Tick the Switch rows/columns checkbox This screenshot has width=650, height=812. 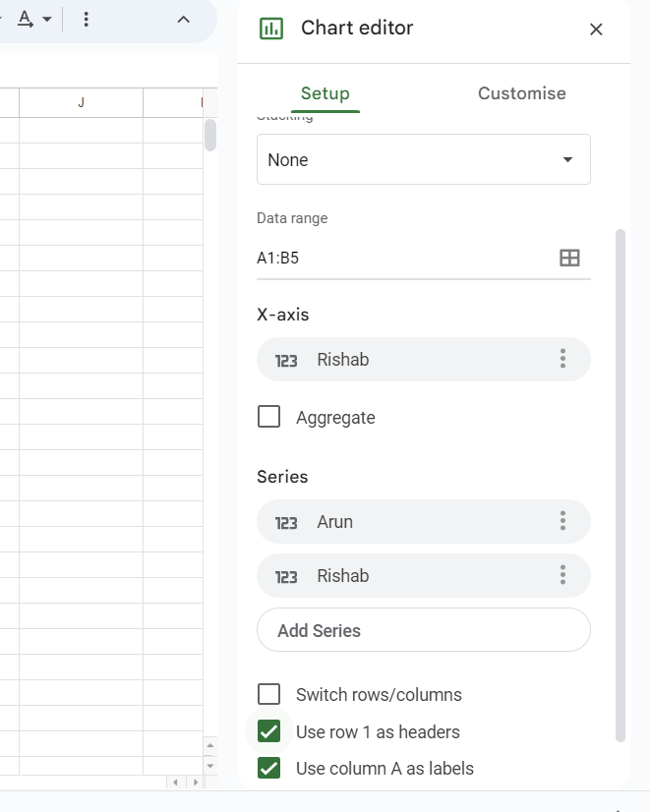[268, 695]
